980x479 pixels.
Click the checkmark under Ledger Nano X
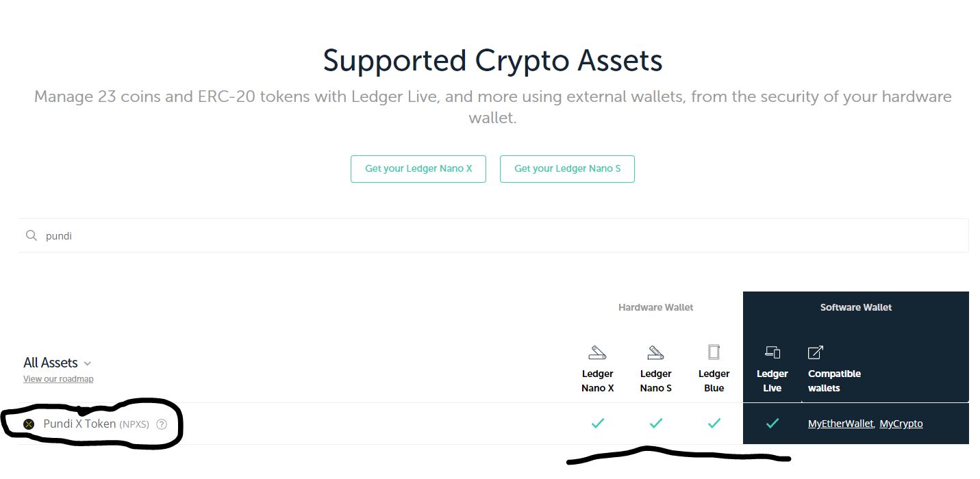tap(597, 424)
